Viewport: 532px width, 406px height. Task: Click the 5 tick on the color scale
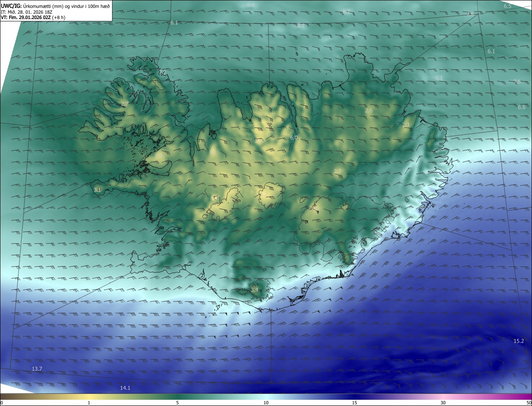pos(177,403)
